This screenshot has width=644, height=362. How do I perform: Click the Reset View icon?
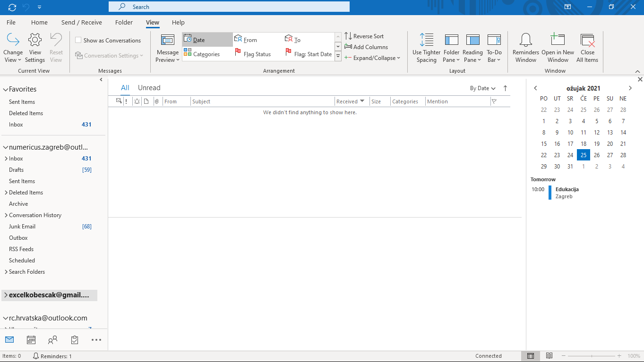56,46
